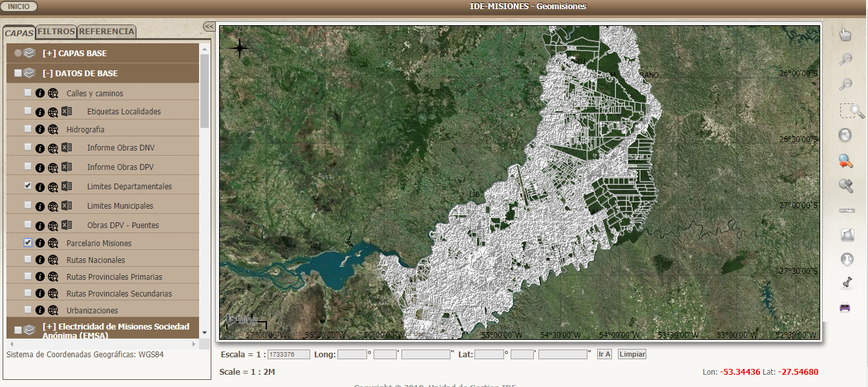The width and height of the screenshot is (868, 387).
Task: Select the ruler distance measure tool
Action: pyautogui.click(x=846, y=211)
